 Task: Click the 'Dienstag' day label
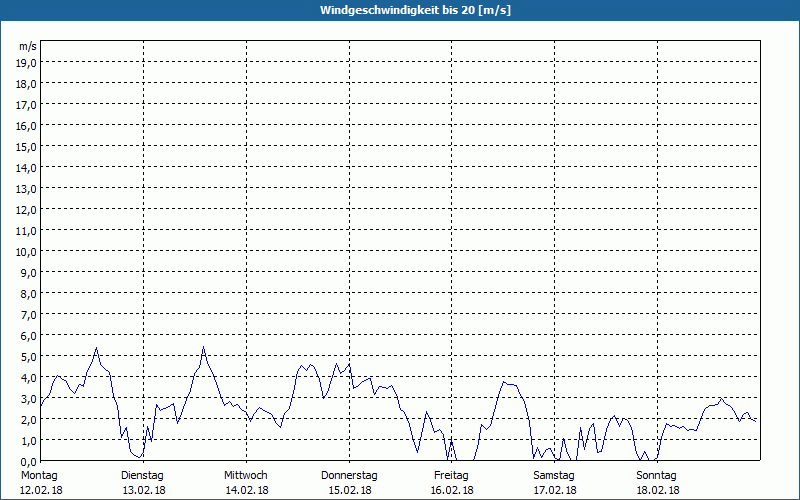tap(142, 476)
